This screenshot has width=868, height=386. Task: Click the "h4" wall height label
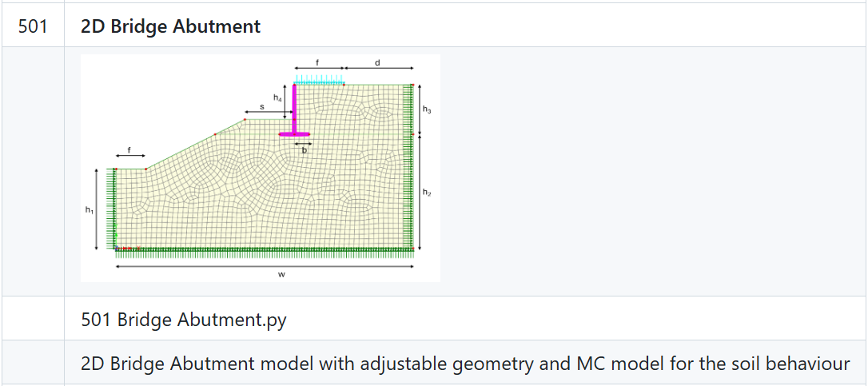[x=277, y=97]
